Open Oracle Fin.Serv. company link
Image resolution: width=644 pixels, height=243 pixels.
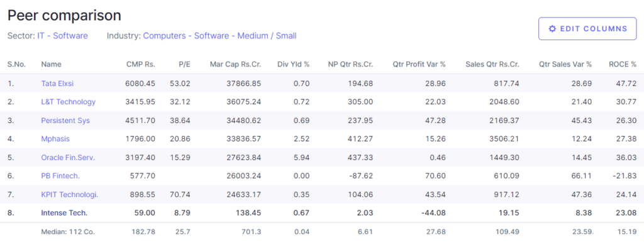click(x=68, y=158)
